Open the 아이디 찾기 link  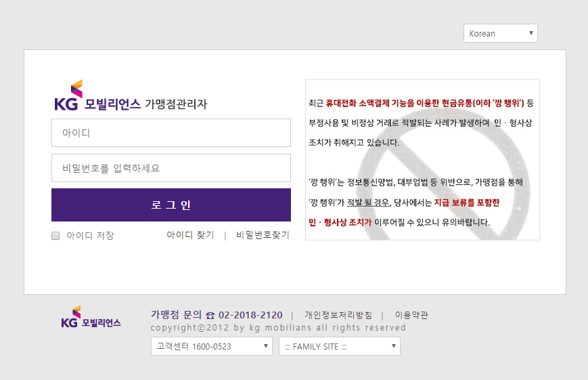(190, 235)
